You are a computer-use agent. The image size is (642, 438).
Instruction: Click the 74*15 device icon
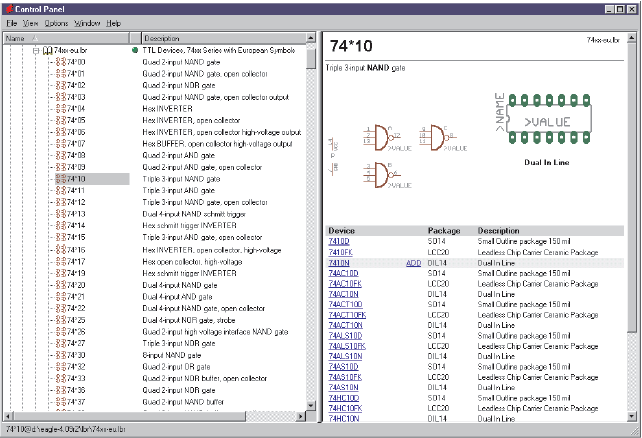click(61, 237)
